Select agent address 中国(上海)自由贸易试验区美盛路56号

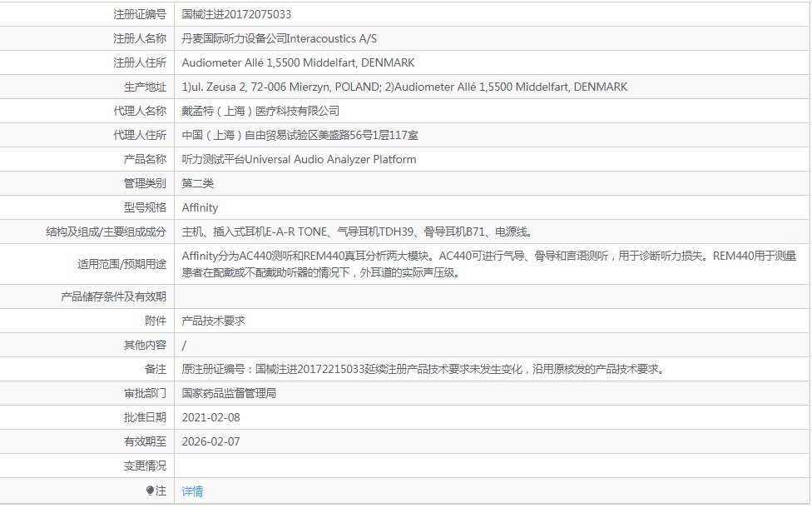click(300, 135)
